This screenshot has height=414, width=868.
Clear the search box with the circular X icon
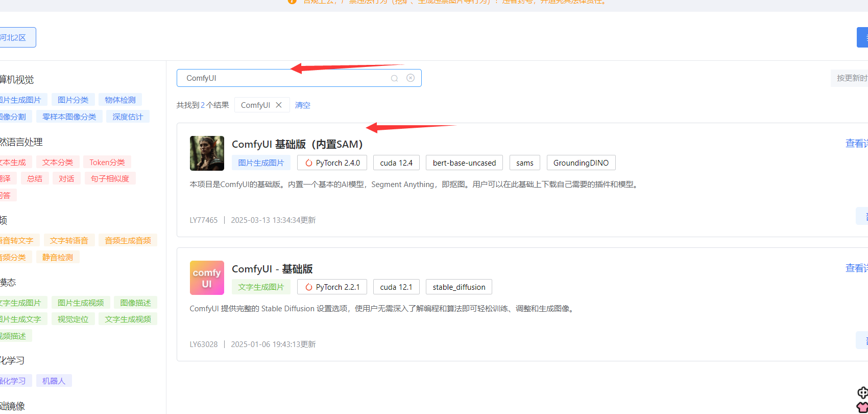coord(411,78)
